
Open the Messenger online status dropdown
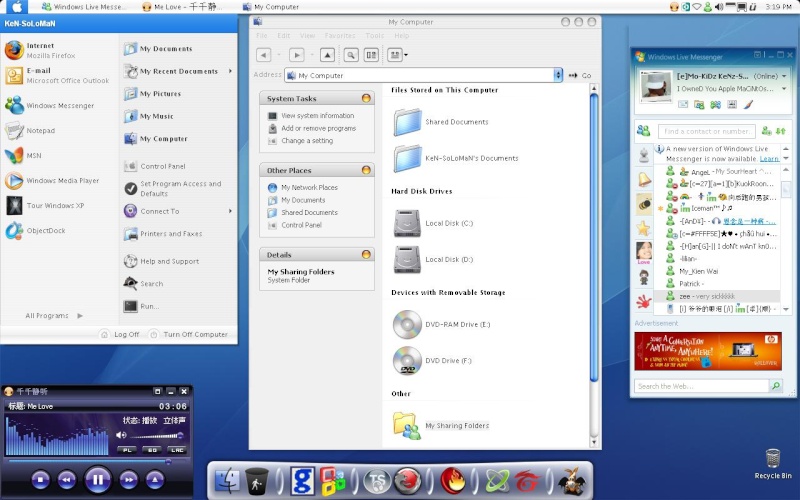[x=784, y=76]
